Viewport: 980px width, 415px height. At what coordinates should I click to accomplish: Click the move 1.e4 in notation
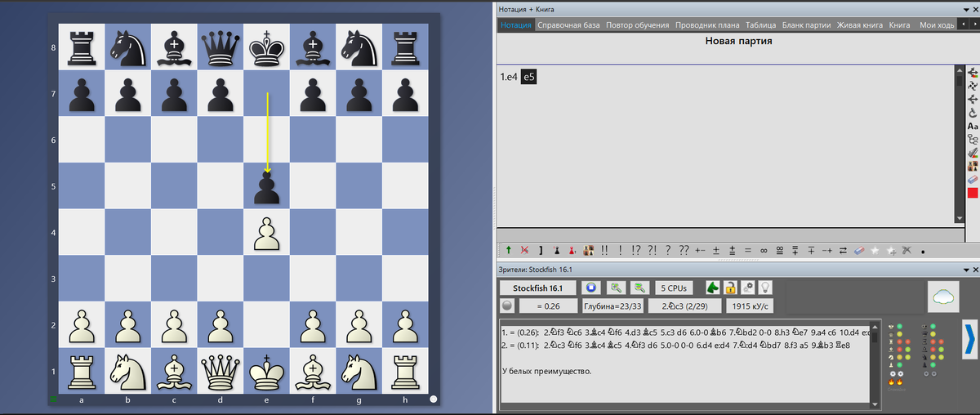tap(510, 76)
